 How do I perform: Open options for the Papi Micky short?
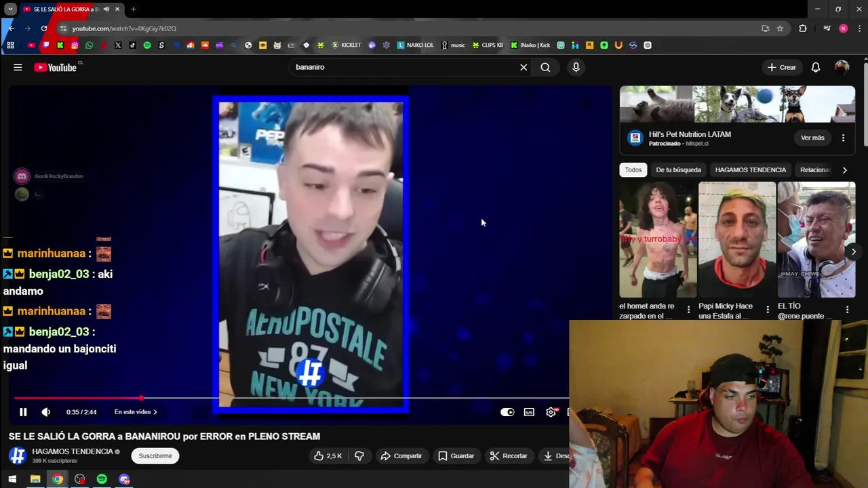(768, 310)
